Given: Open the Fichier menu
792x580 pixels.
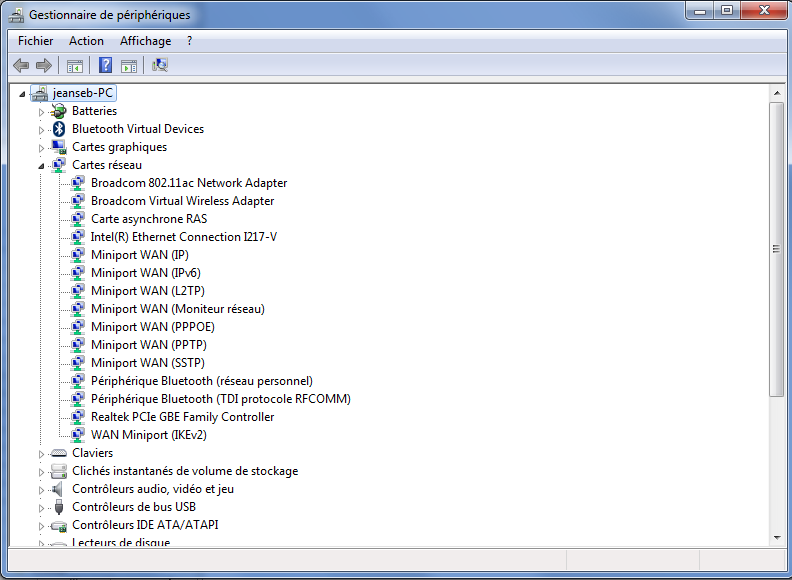Looking at the screenshot, I should [x=35, y=41].
